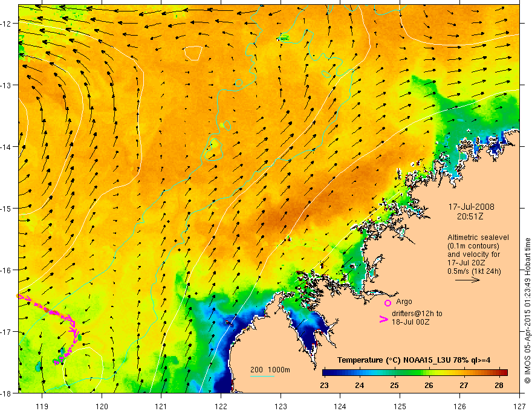
Task: Click the latitude axis label '-17'
Action: pyautogui.click(x=7, y=332)
